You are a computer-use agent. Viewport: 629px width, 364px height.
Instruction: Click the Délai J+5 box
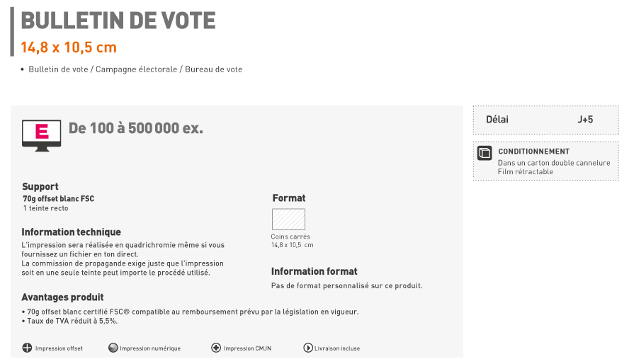click(545, 120)
